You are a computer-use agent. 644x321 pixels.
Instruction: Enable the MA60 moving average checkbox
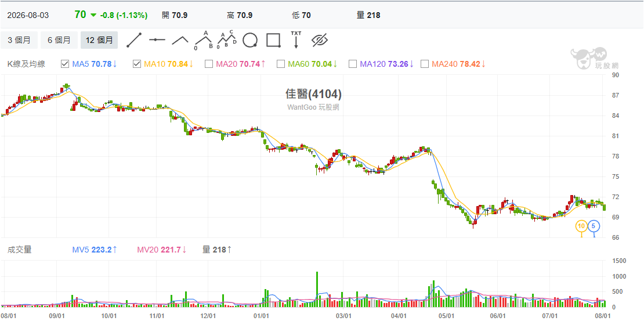click(x=281, y=64)
